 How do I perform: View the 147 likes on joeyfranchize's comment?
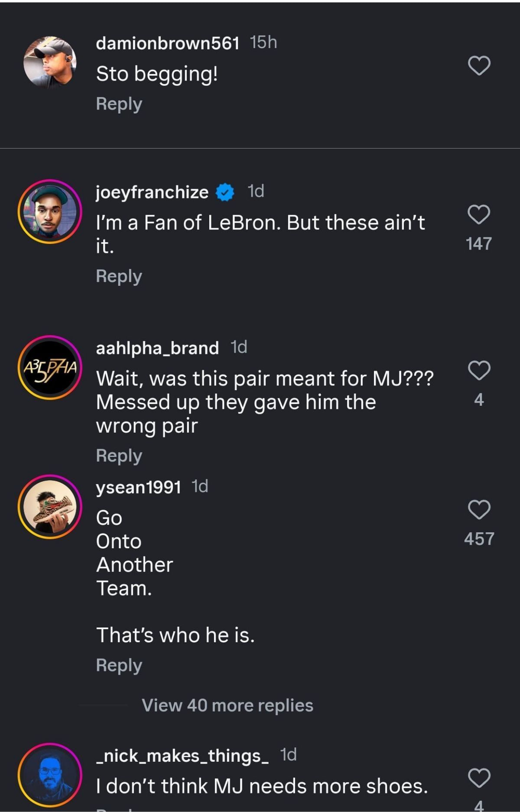[x=478, y=243]
